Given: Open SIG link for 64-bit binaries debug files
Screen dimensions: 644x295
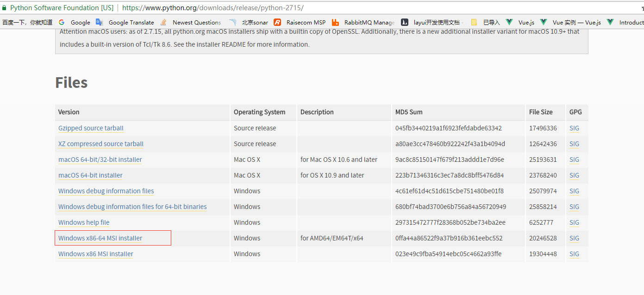Looking at the screenshot, I should (574, 207).
